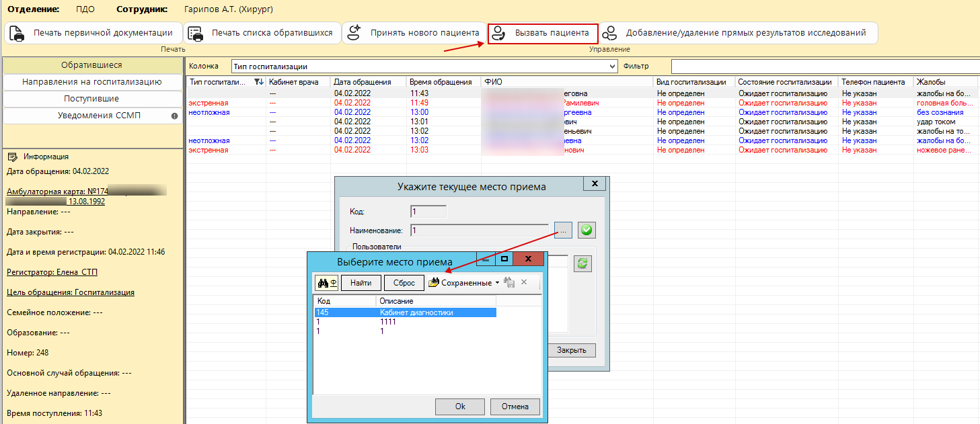Focus the Фильтр input field
980x424 pixels.
(825, 67)
